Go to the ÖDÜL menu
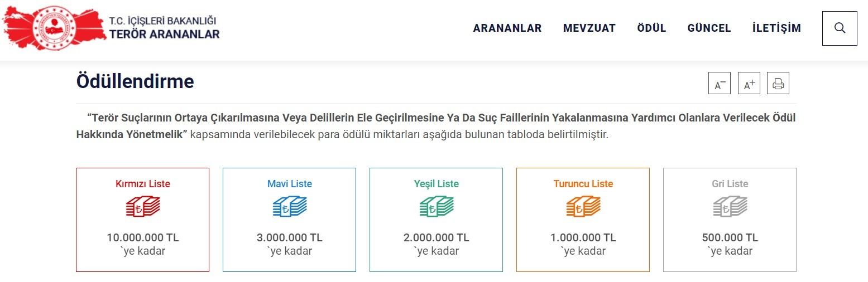868x282 pixels. 651,28
